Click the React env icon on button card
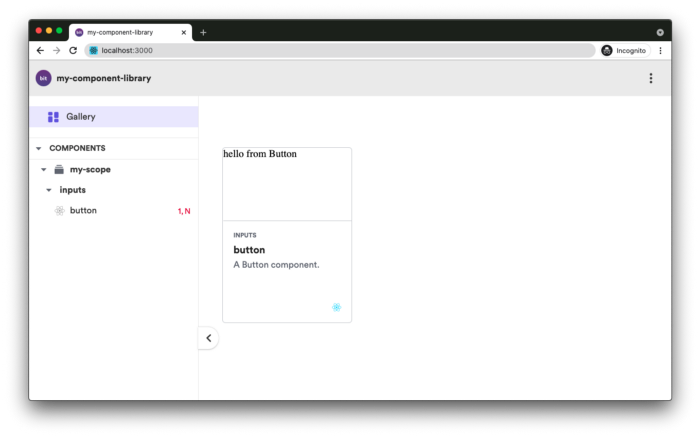The height and width of the screenshot is (438, 700). tap(336, 307)
